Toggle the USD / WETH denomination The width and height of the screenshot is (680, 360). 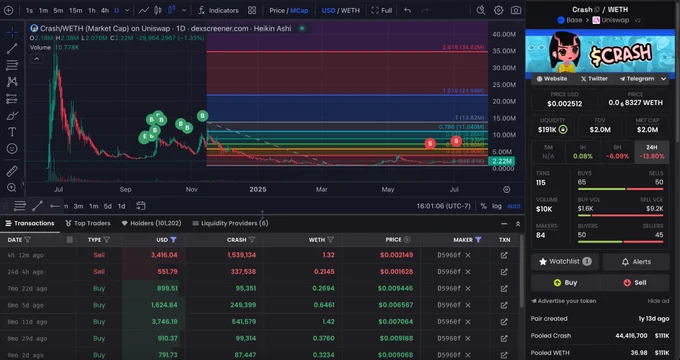[340, 10]
